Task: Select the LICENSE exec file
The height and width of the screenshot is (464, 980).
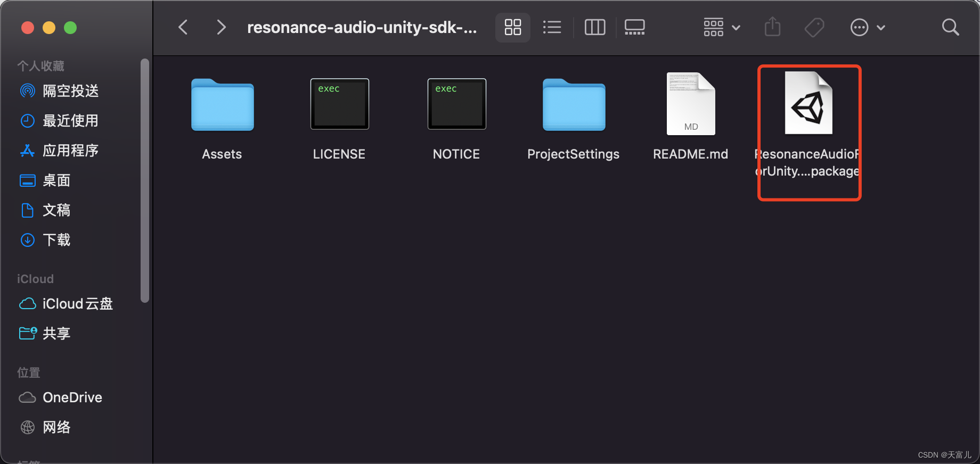Action: point(340,104)
